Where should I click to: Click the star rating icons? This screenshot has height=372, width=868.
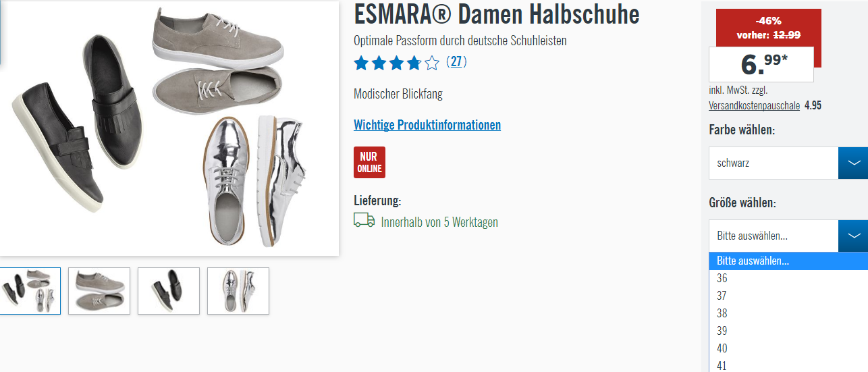396,63
